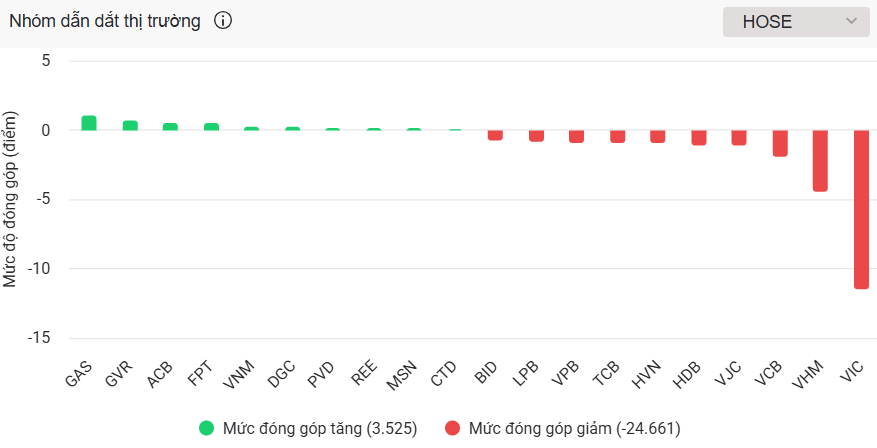Click the FPT green bar

coord(211,127)
